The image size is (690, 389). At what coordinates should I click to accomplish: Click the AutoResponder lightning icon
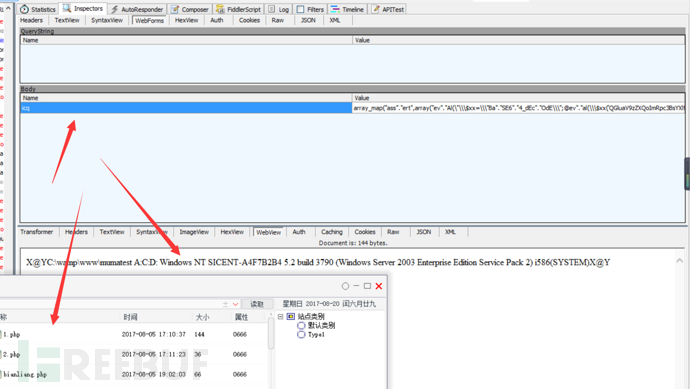114,9
